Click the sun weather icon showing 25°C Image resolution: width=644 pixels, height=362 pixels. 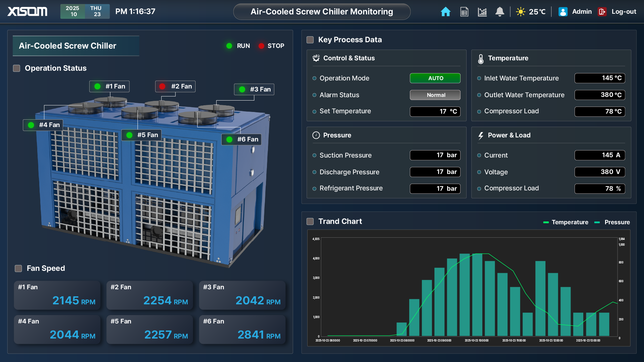[521, 11]
